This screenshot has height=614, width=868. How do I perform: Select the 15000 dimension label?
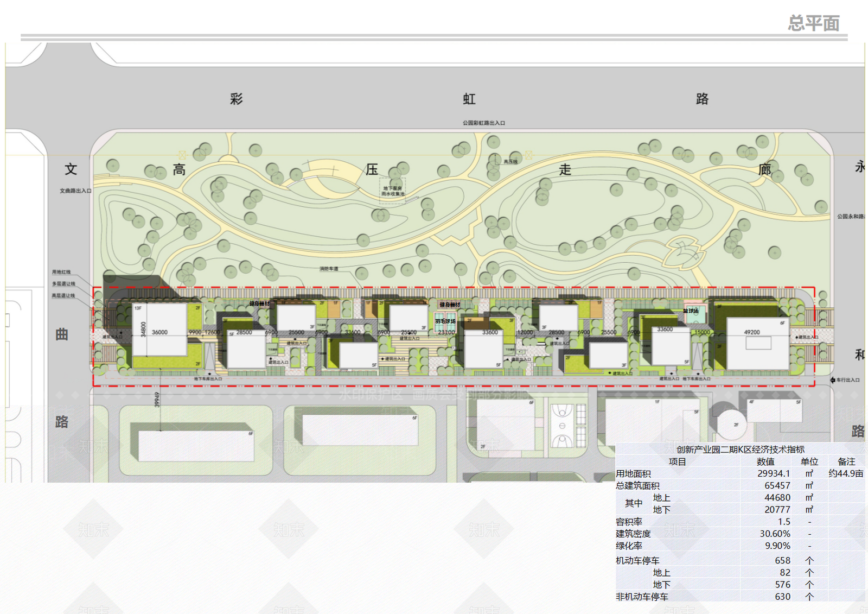702,332
